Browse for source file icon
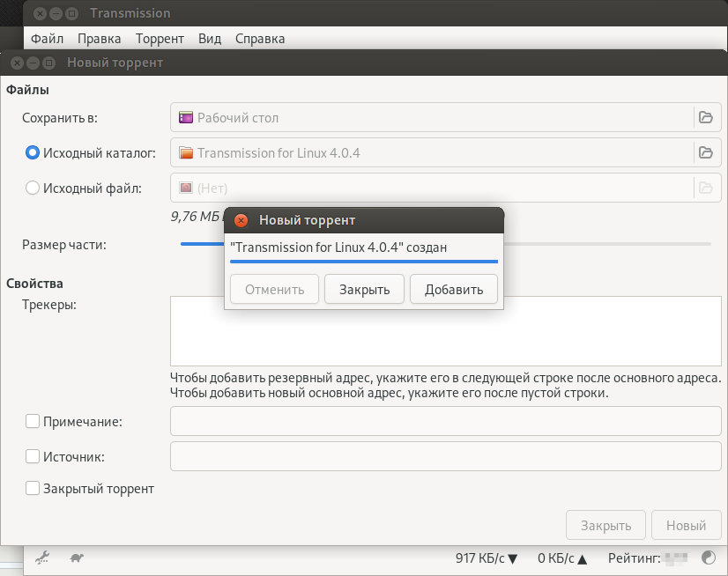Screen dimensions: 728x576 [x=706, y=188]
